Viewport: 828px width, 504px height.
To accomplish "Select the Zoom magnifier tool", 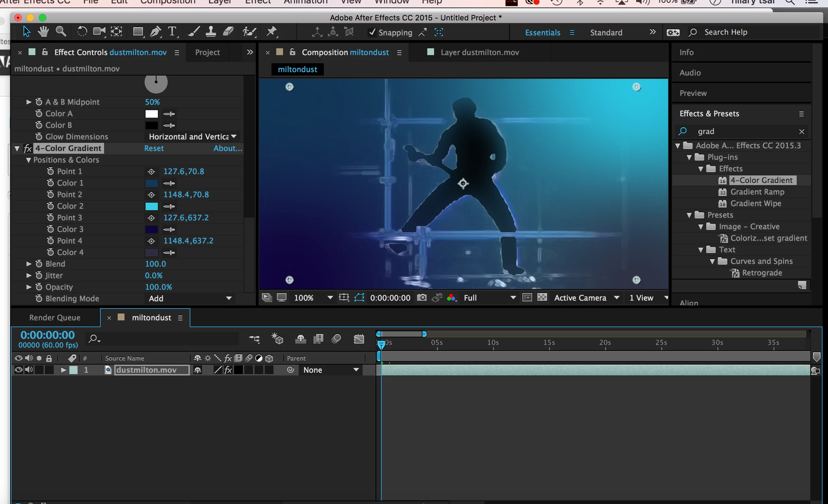I will [61, 32].
